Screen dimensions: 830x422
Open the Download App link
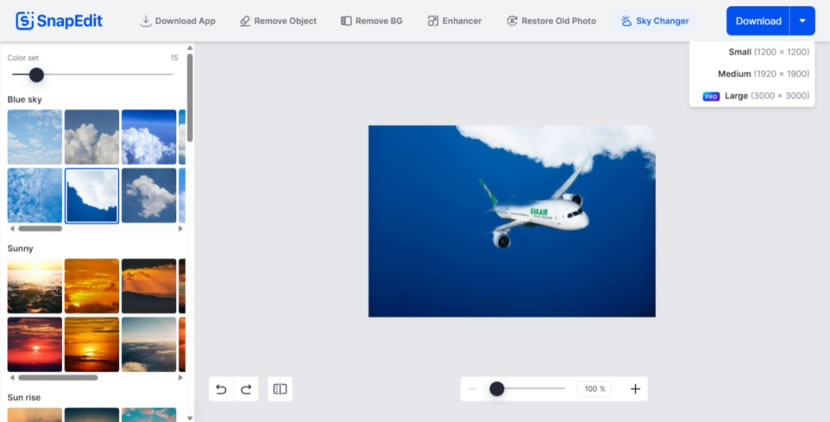click(177, 21)
